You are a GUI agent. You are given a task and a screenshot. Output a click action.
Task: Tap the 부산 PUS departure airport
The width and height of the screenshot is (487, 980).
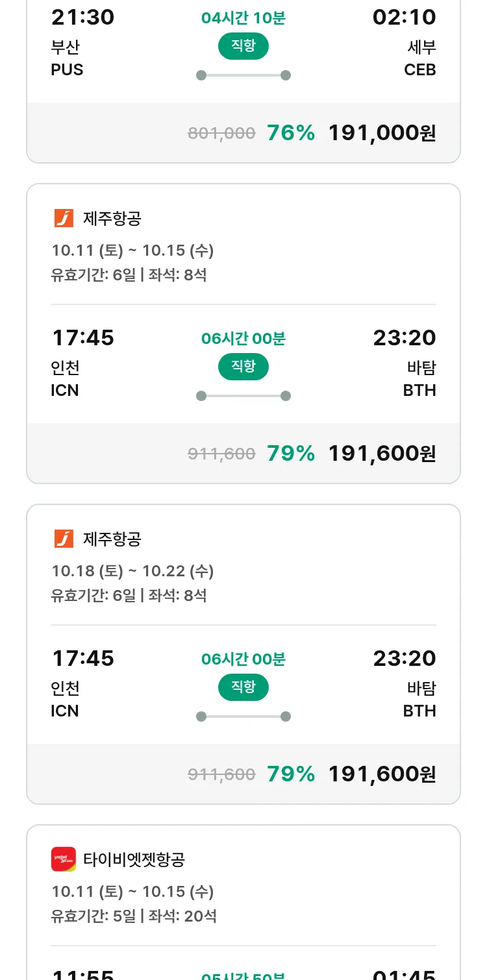coord(67,58)
